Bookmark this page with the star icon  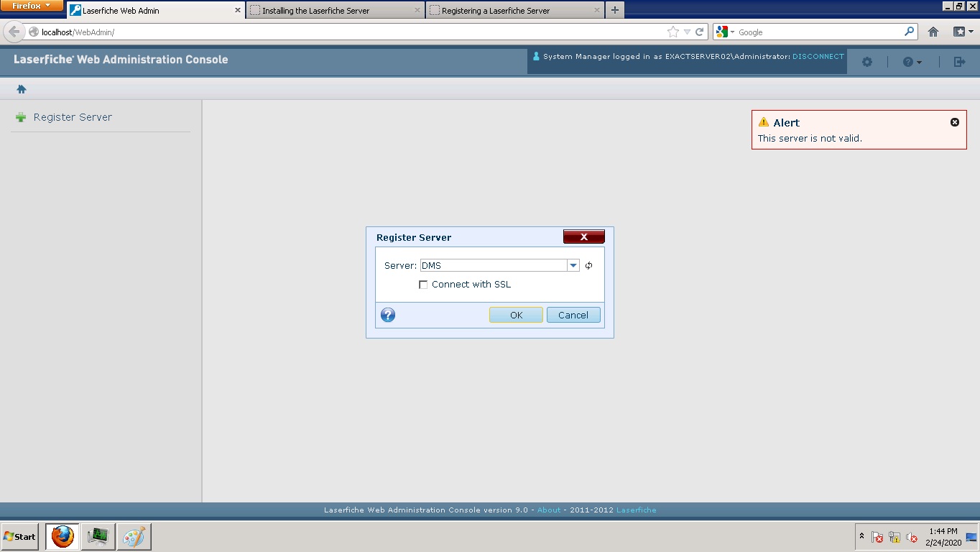pos(672,32)
